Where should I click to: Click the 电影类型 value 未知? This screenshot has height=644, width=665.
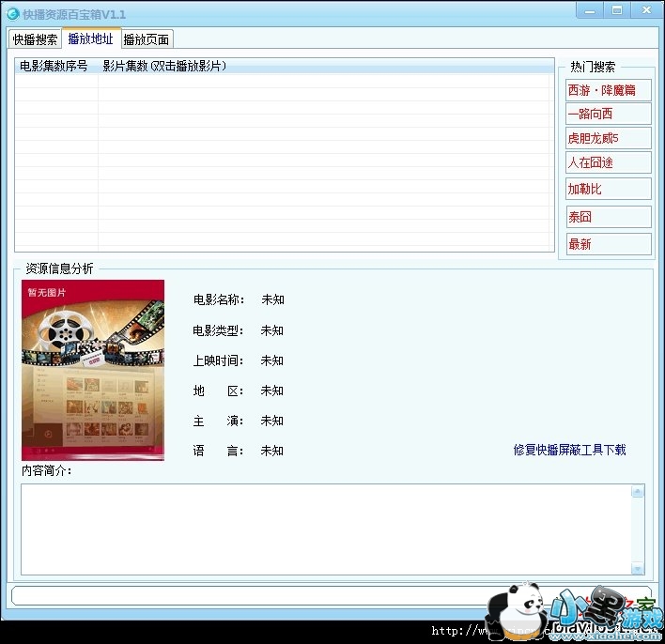click(x=271, y=330)
